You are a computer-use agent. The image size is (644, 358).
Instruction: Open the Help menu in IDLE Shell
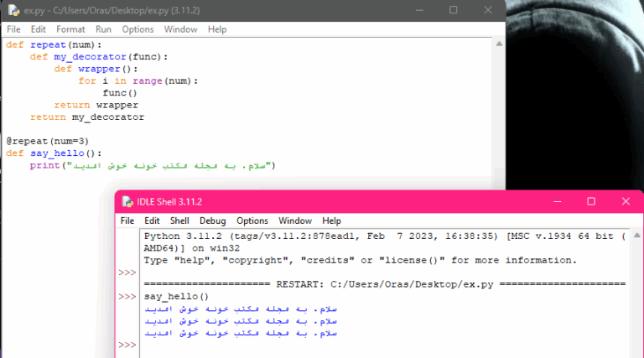[331, 221]
